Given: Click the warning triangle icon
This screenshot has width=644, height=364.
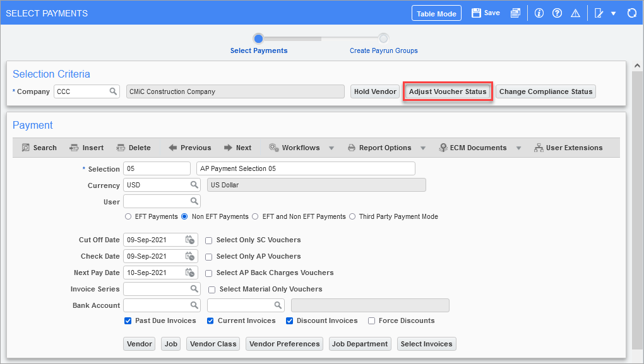Looking at the screenshot, I should pos(575,13).
